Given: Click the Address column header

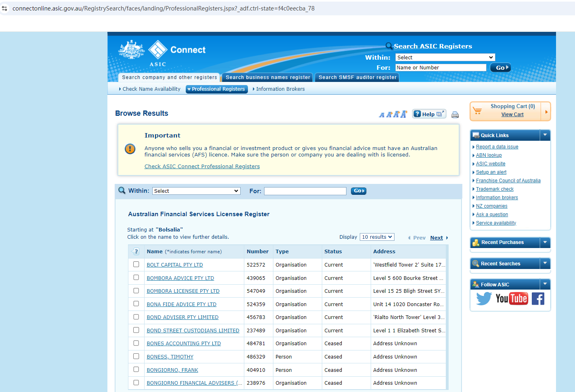Looking at the screenshot, I should click(x=384, y=252).
